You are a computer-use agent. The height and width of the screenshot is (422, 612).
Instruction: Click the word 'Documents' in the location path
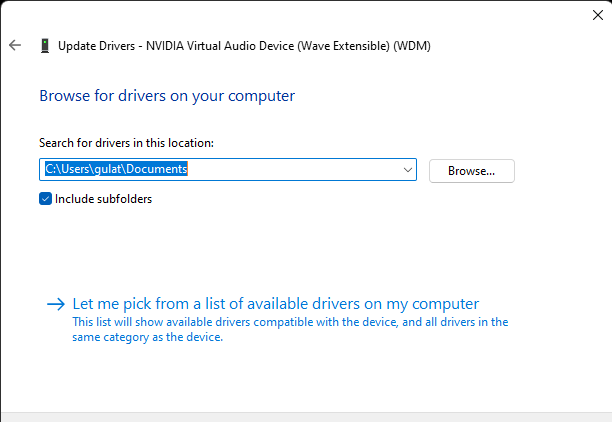158,170
